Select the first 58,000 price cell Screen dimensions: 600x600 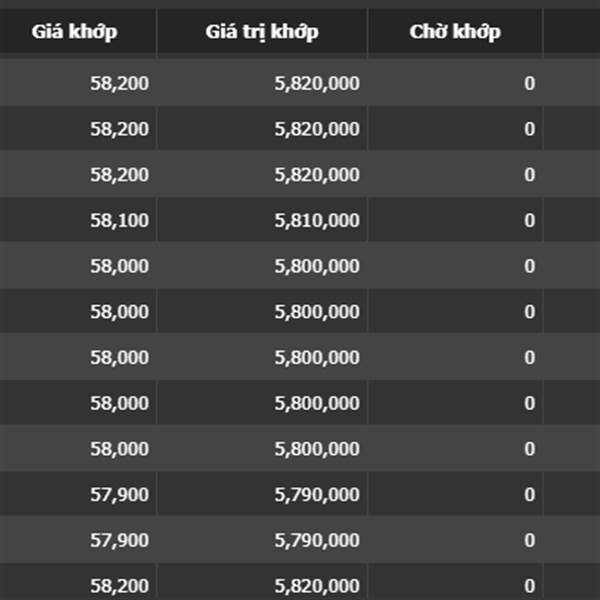coord(78,266)
